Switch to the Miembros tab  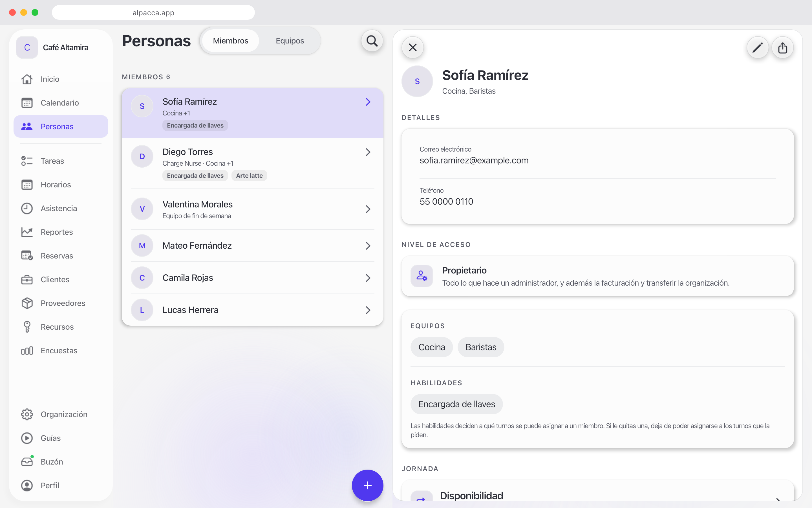click(x=231, y=41)
